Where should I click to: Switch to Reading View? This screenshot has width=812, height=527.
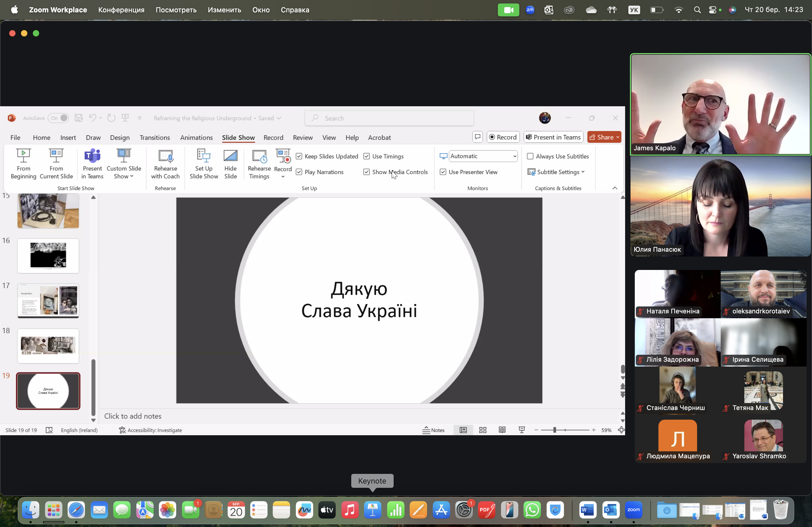502,430
